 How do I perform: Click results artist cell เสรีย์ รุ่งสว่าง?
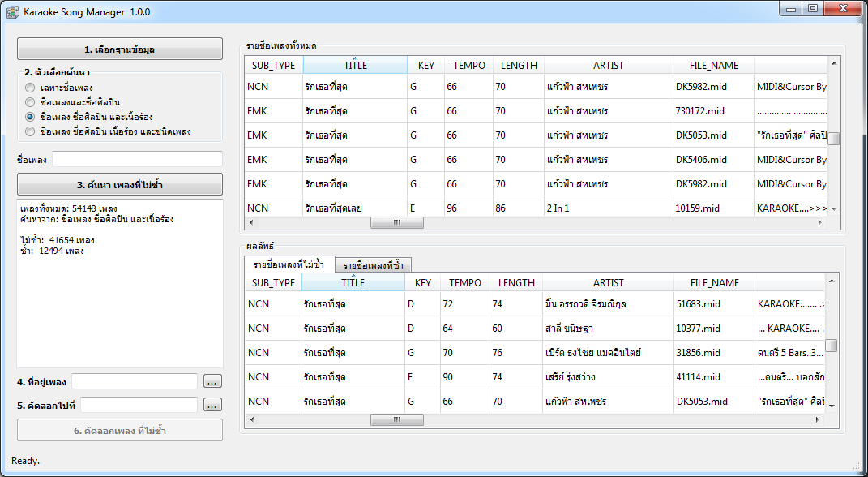click(x=609, y=377)
